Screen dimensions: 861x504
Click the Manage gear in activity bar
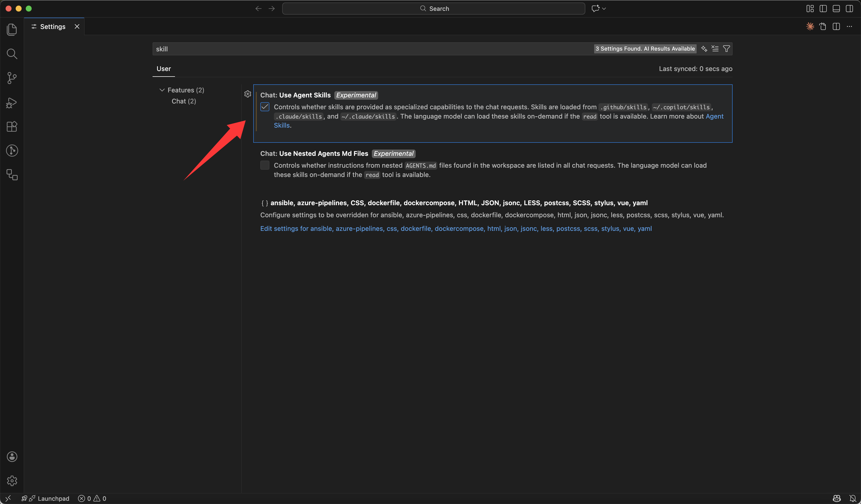pyautogui.click(x=12, y=480)
